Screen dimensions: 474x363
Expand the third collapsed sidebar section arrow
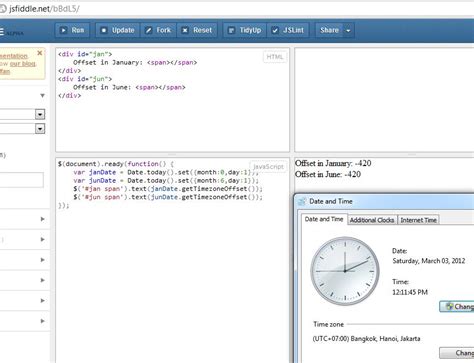pyautogui.click(x=42, y=260)
